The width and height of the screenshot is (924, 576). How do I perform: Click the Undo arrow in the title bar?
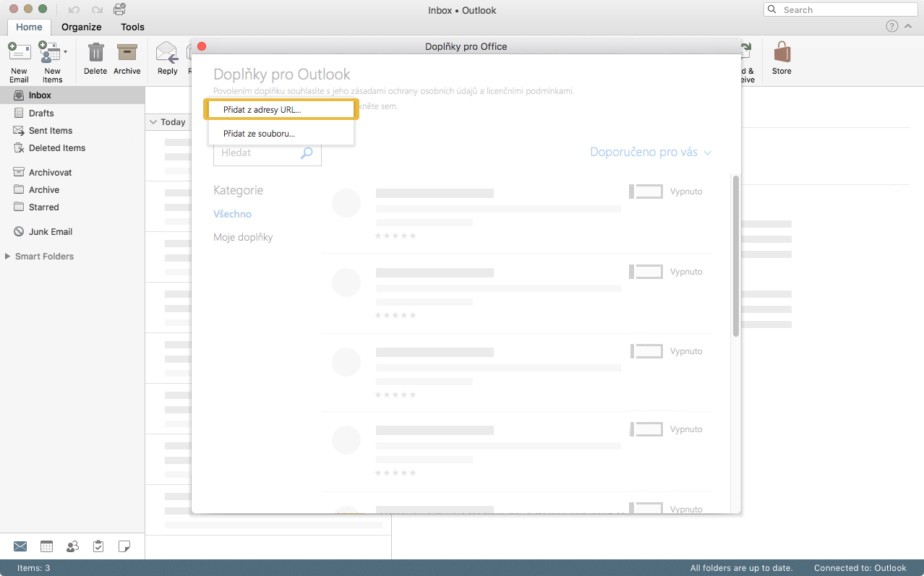coord(74,10)
